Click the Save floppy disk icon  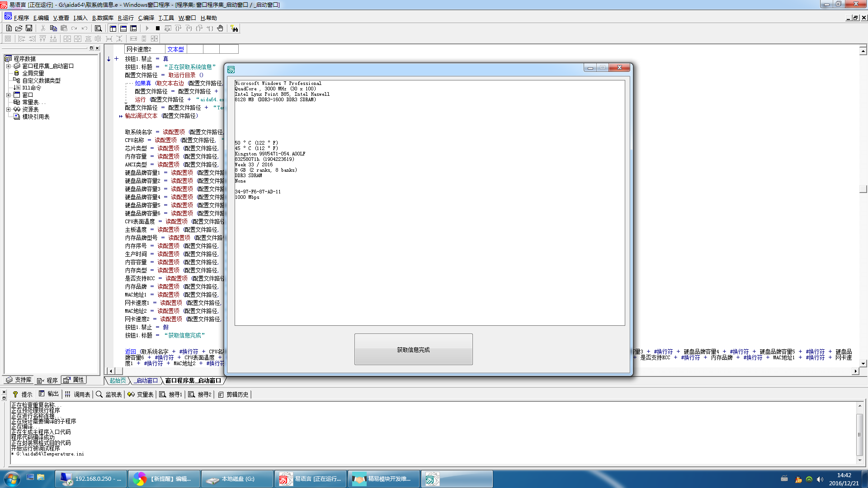[29, 28]
